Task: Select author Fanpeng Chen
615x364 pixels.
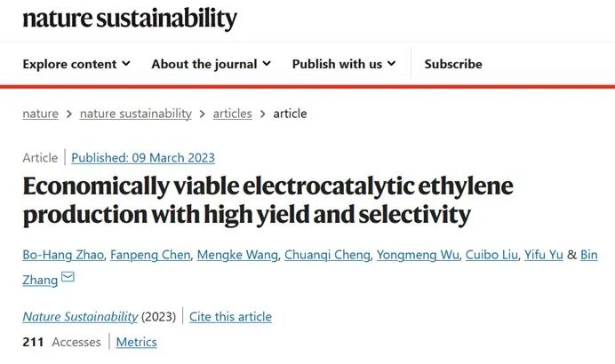Action: pyautogui.click(x=150, y=255)
